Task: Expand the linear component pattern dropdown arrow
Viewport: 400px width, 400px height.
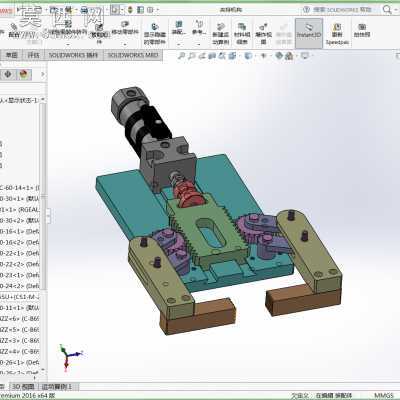Action: (x=68, y=44)
